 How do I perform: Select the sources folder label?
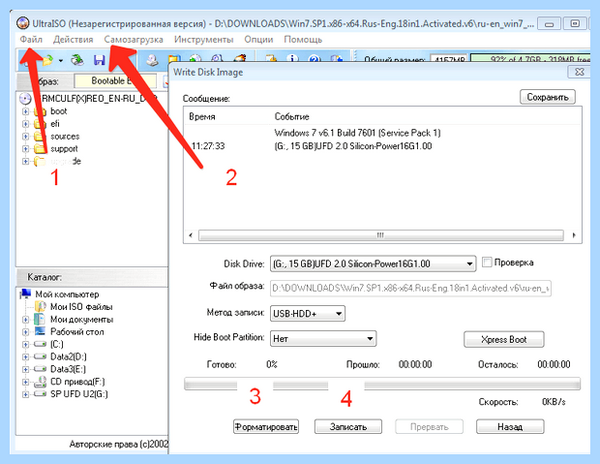point(65,136)
